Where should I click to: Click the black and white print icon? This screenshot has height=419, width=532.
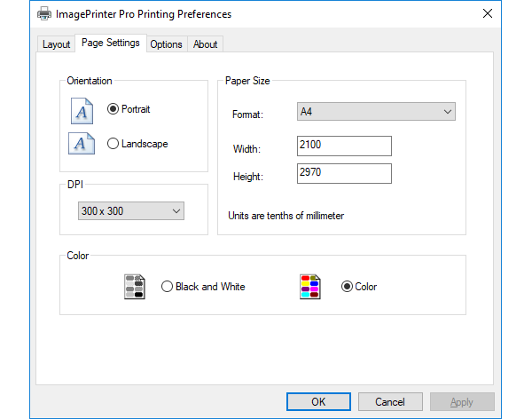pyautogui.click(x=135, y=287)
